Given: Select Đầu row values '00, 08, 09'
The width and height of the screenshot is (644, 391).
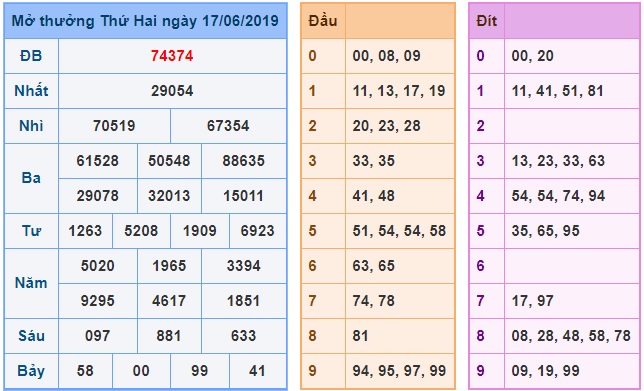Looking at the screenshot, I should pyautogui.click(x=386, y=56).
